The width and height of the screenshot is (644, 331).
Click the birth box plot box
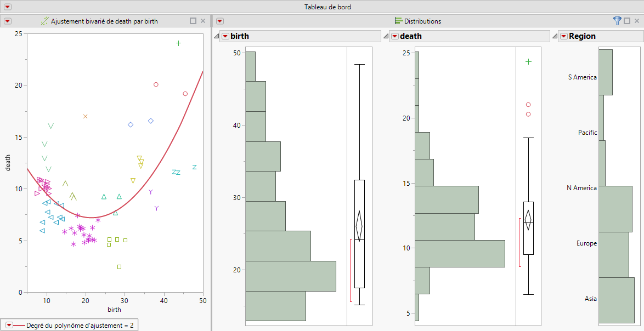[x=359, y=234]
